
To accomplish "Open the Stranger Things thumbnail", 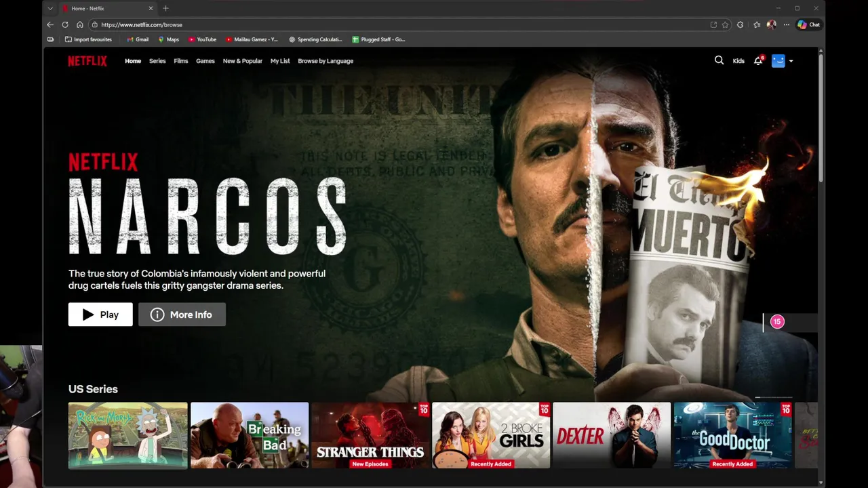I will pos(370,435).
